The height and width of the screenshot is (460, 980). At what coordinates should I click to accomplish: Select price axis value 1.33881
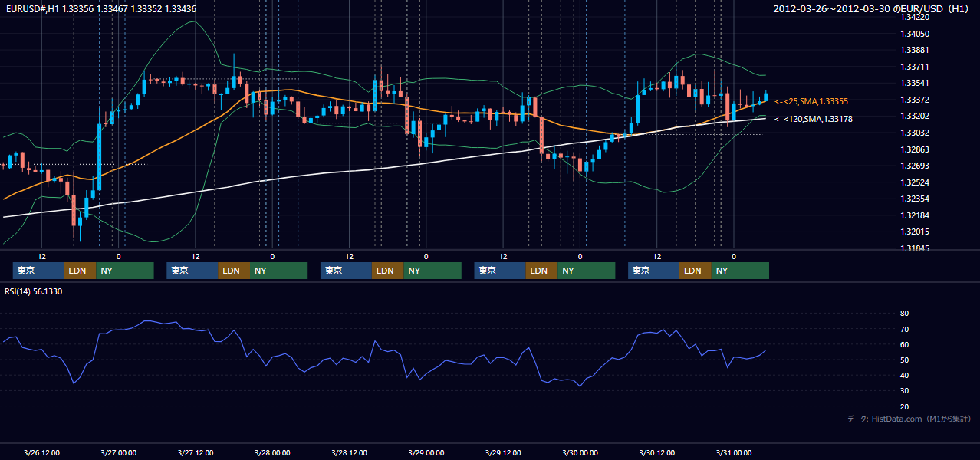point(915,51)
